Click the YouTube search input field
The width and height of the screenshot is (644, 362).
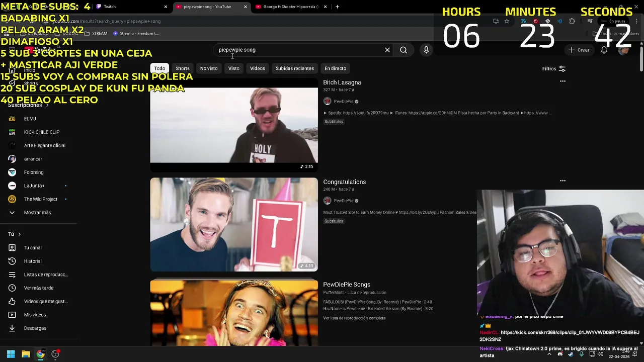tap(299, 50)
